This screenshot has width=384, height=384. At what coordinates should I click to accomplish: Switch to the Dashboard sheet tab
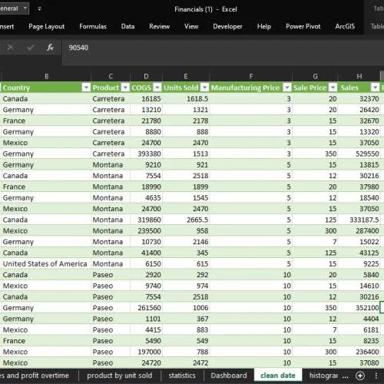pos(229,376)
